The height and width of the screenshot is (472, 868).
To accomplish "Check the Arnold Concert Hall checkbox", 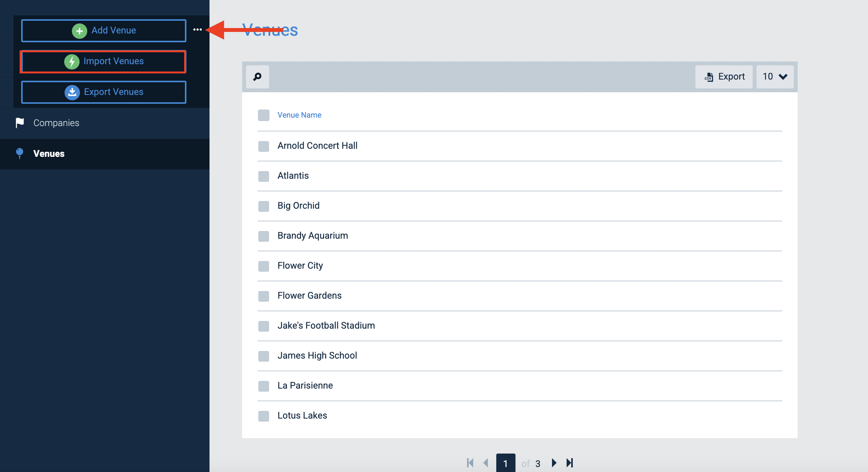I will click(x=264, y=146).
